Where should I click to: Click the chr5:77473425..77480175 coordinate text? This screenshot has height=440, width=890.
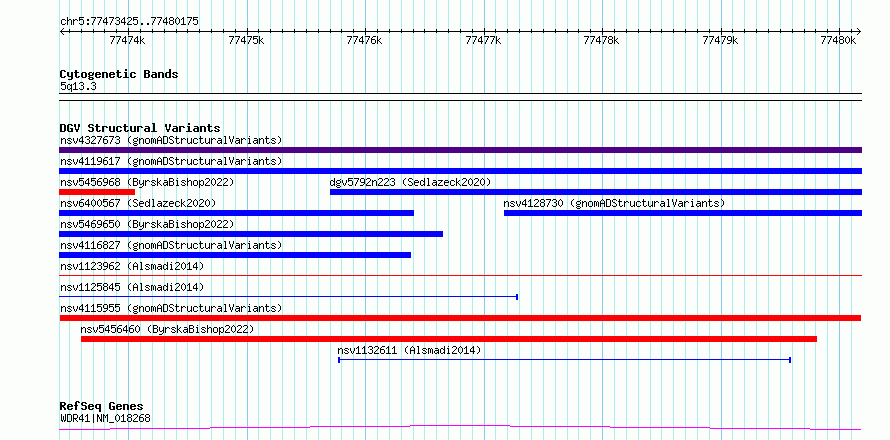(129, 22)
